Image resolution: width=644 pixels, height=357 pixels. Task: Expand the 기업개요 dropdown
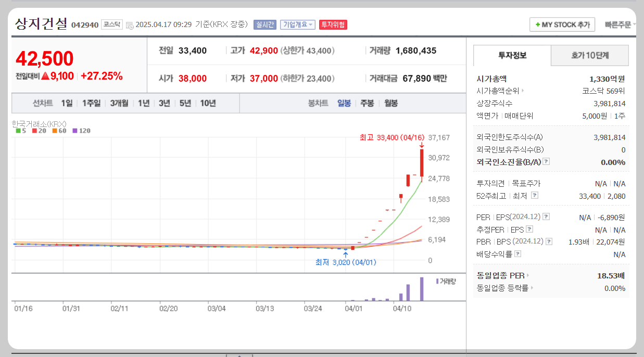[298, 24]
